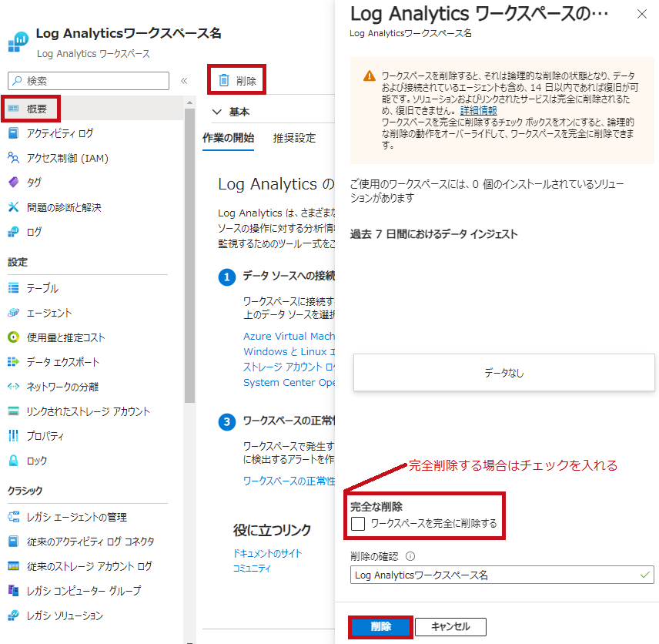
Task: Click the sidebar vertical scrollbar
Action: tap(189, 256)
